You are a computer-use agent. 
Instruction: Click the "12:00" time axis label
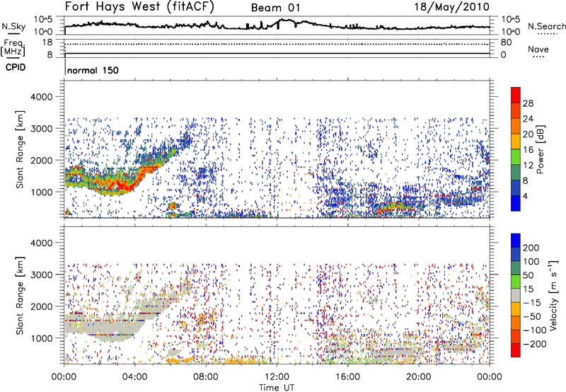[x=277, y=377]
